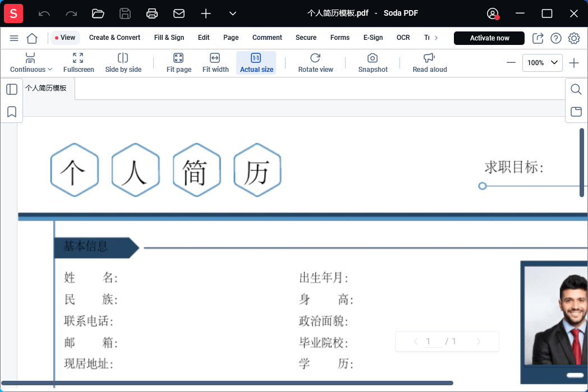Click the 政治面貌 field label
Image resolution: width=588 pixels, height=392 pixels.
[x=324, y=321]
